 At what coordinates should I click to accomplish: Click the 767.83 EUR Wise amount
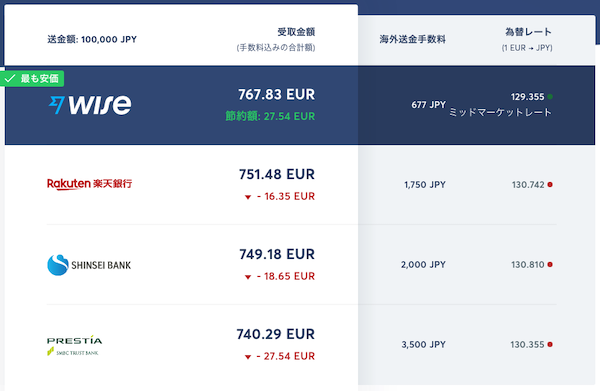pyautogui.click(x=276, y=94)
